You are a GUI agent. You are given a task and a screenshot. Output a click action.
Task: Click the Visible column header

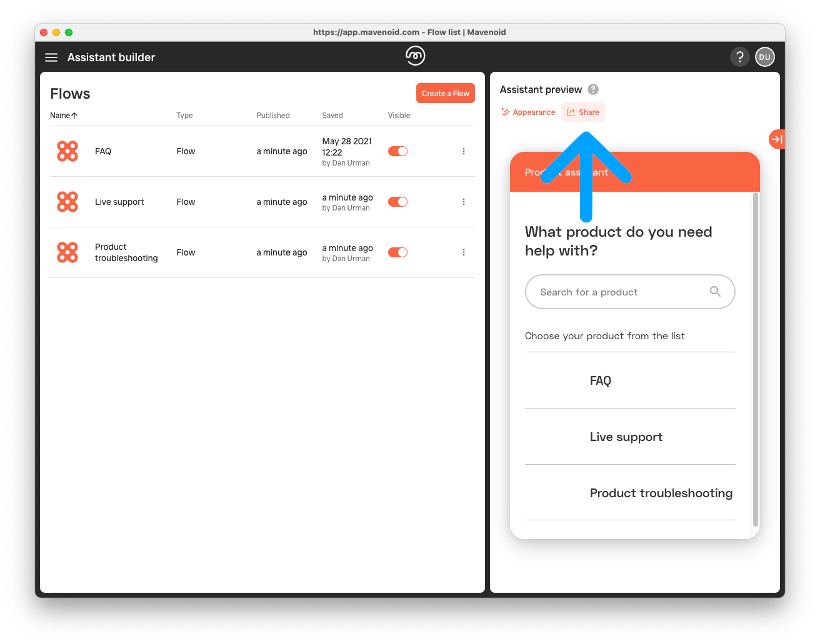pyautogui.click(x=399, y=116)
